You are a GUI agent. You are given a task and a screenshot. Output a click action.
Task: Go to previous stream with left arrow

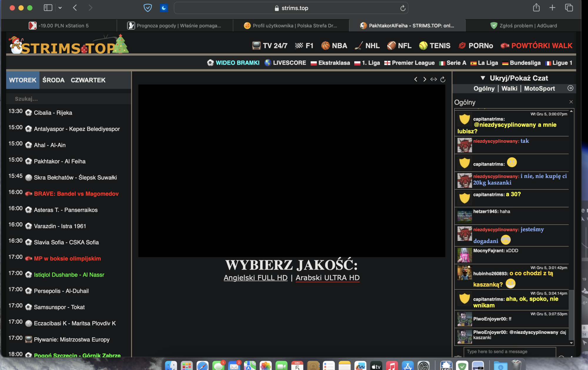coord(416,79)
